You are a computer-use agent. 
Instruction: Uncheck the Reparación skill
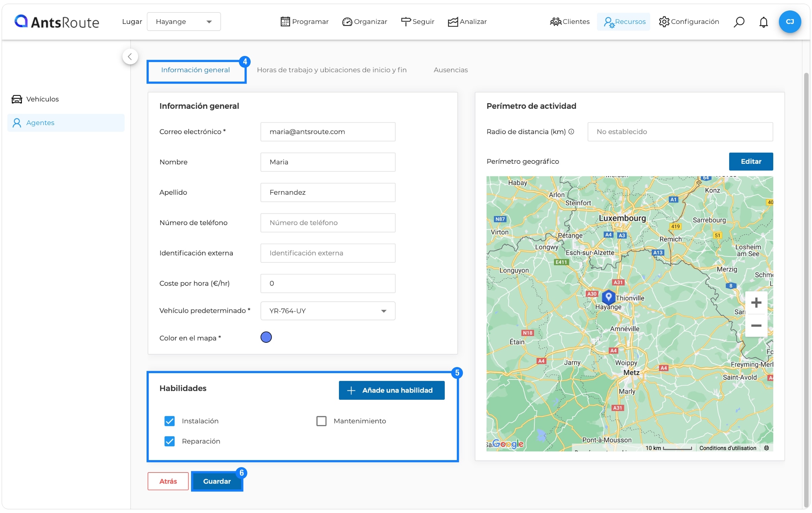point(169,441)
